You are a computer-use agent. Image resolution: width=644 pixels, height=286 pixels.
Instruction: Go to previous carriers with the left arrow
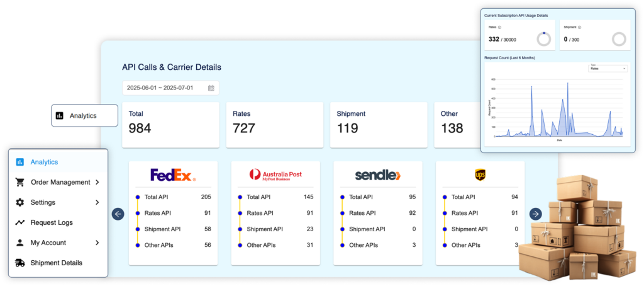[118, 214]
